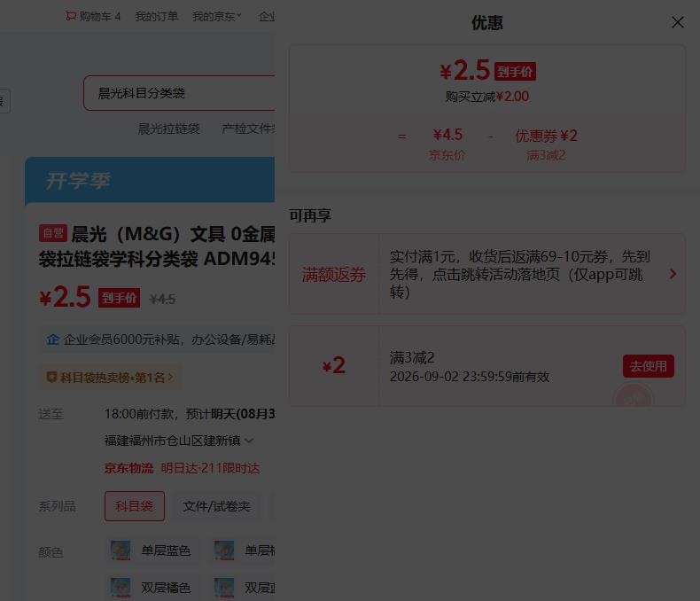The height and width of the screenshot is (601, 700).
Task: Click the 去使用 coupon button
Action: click(x=649, y=366)
